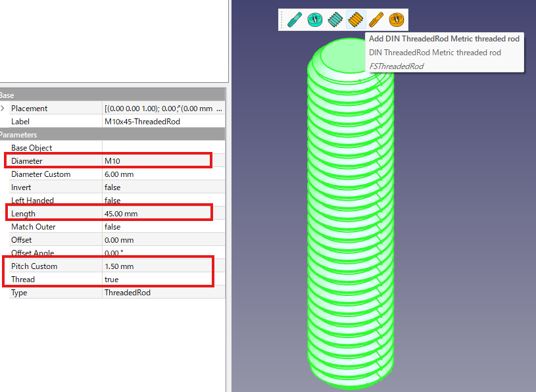Image resolution: width=536 pixels, height=392 pixels.
Task: Open the Type ThreadedRod dropdown
Action: tap(164, 293)
